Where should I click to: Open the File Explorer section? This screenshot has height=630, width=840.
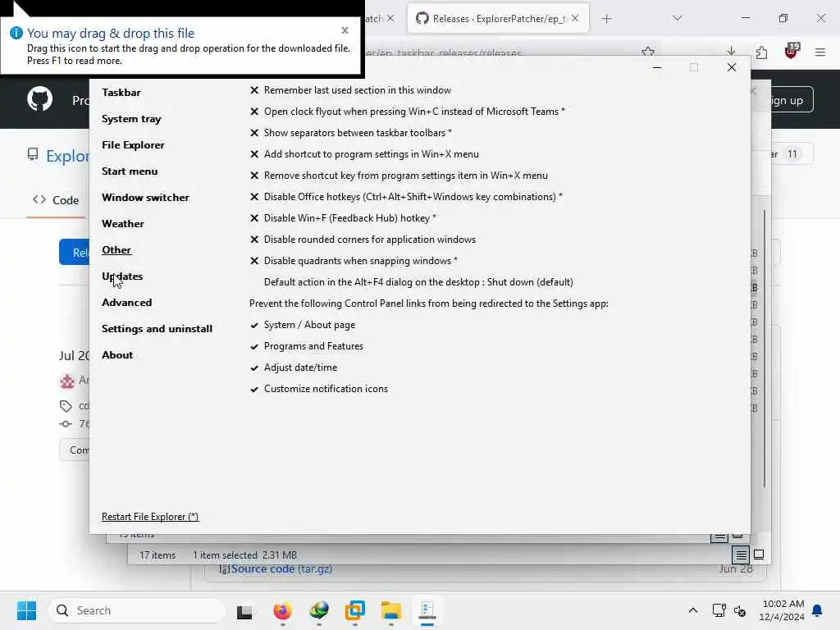(133, 144)
